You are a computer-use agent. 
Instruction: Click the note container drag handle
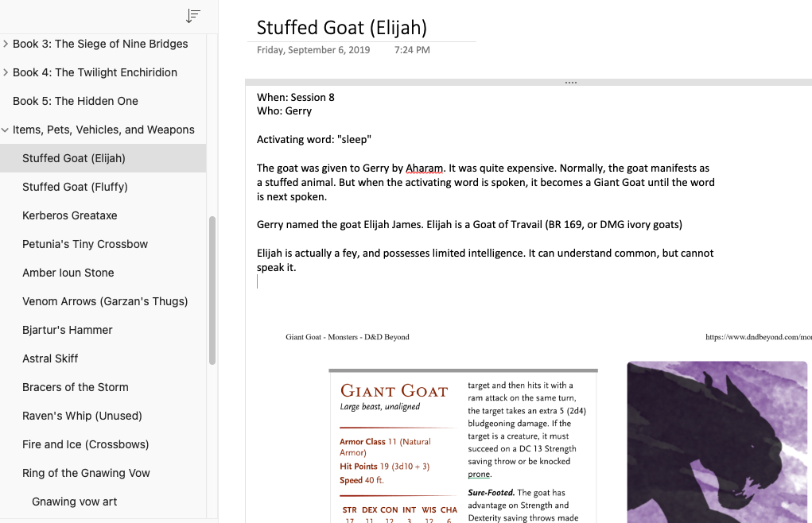click(x=570, y=83)
